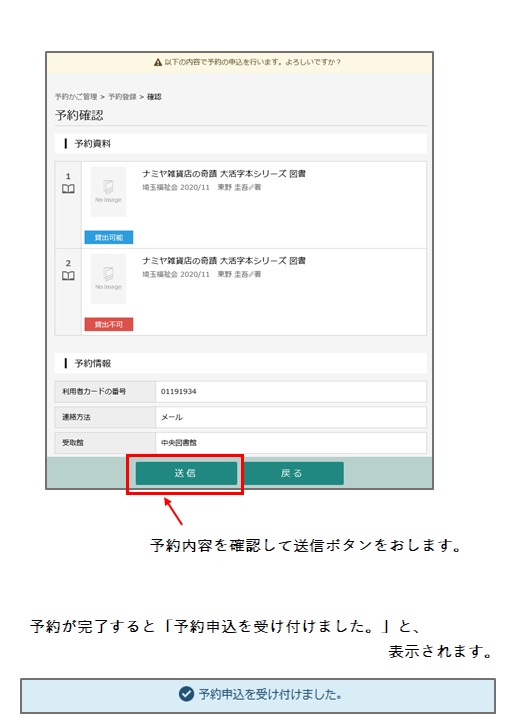Click the book icon for item 1

68,189
